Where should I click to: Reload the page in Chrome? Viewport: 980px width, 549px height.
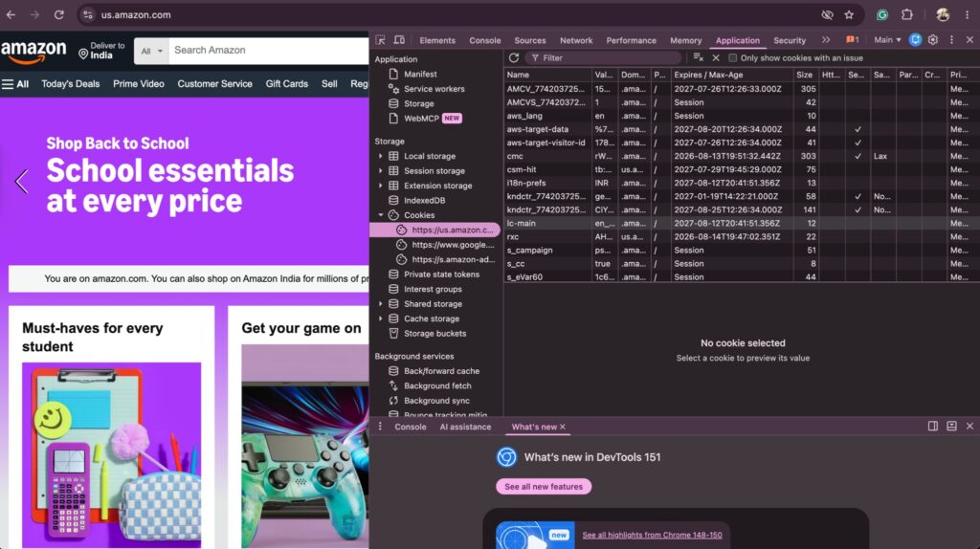pyautogui.click(x=58, y=14)
